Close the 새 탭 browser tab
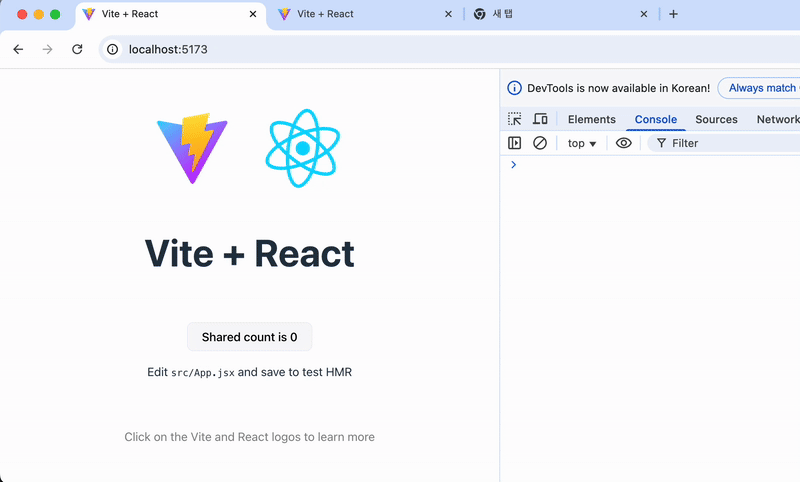 644,14
